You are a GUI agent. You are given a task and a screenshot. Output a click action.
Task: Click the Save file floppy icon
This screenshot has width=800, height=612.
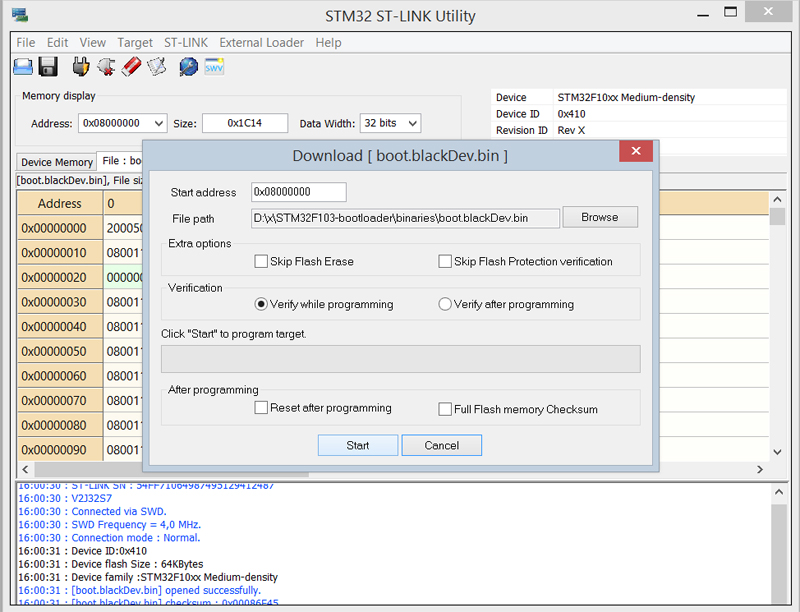click(48, 67)
